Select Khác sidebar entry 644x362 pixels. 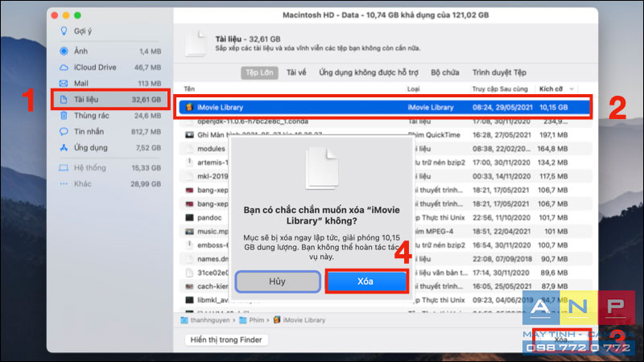pyautogui.click(x=109, y=184)
